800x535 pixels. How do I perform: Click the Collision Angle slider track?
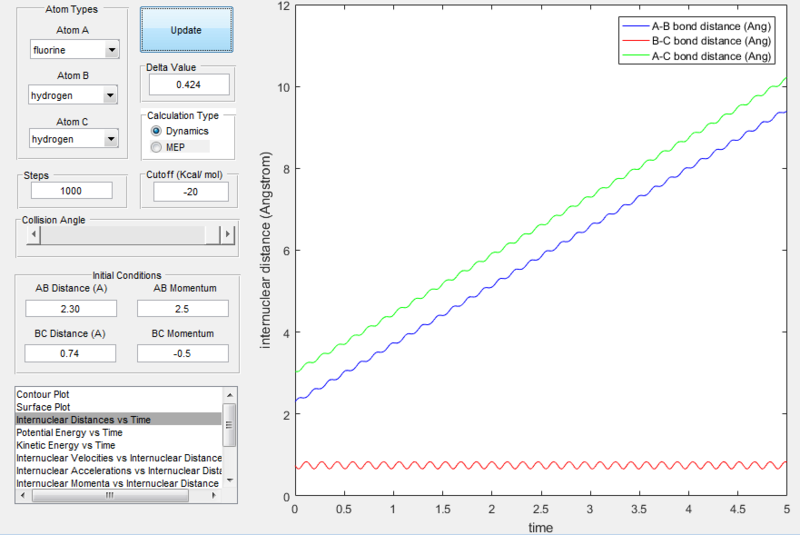coord(122,234)
